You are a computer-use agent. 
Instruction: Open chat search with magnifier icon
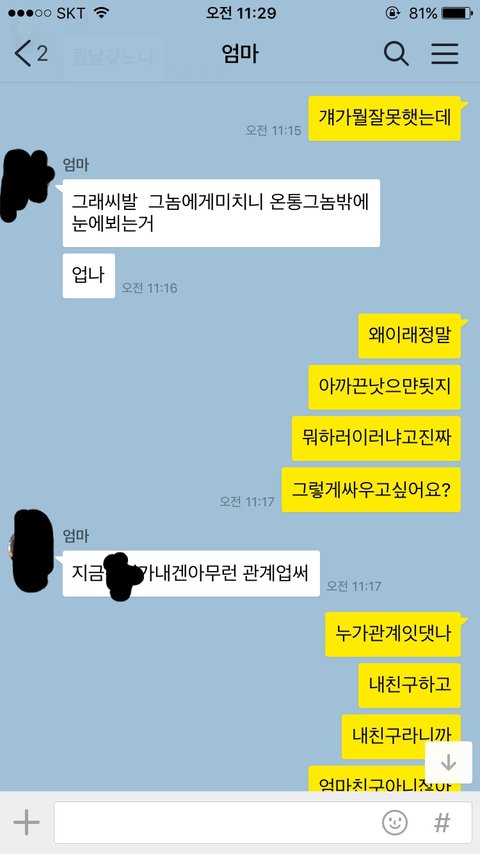pos(396,54)
